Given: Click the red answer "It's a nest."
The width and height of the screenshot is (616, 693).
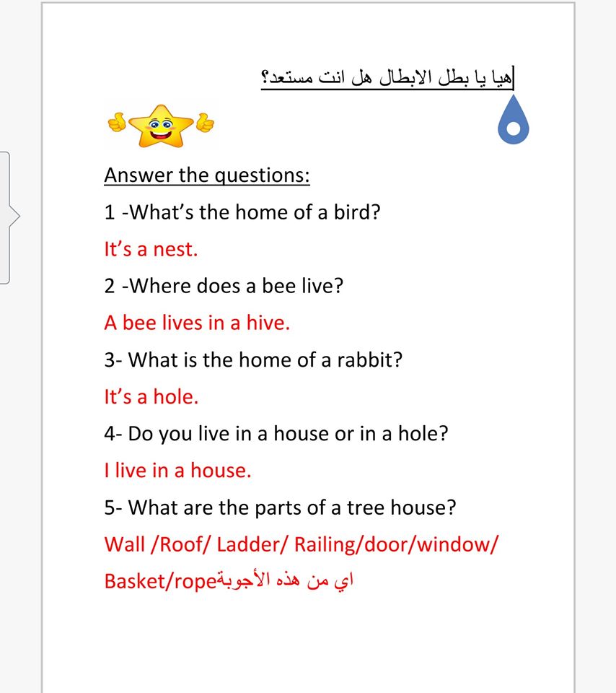Looking at the screenshot, I should tap(150, 250).
